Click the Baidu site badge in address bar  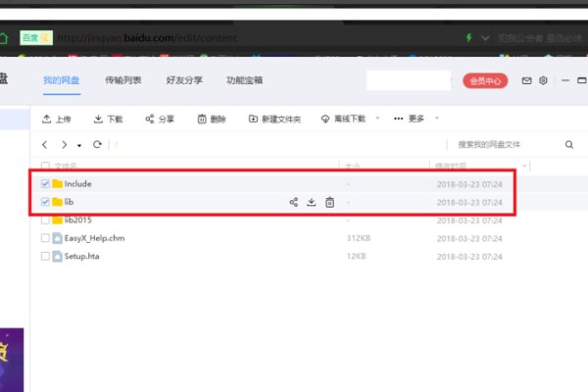[36, 38]
